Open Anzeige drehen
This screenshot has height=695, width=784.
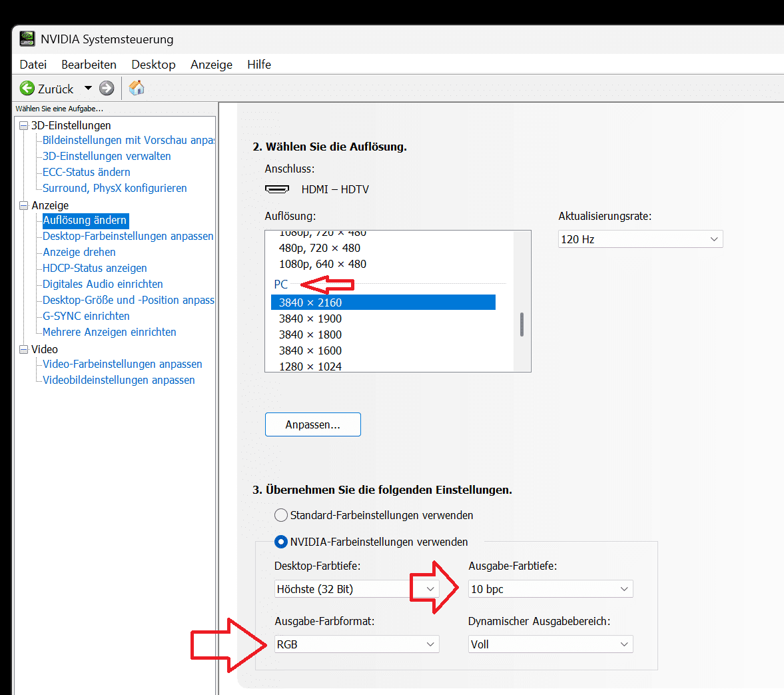pyautogui.click(x=79, y=252)
